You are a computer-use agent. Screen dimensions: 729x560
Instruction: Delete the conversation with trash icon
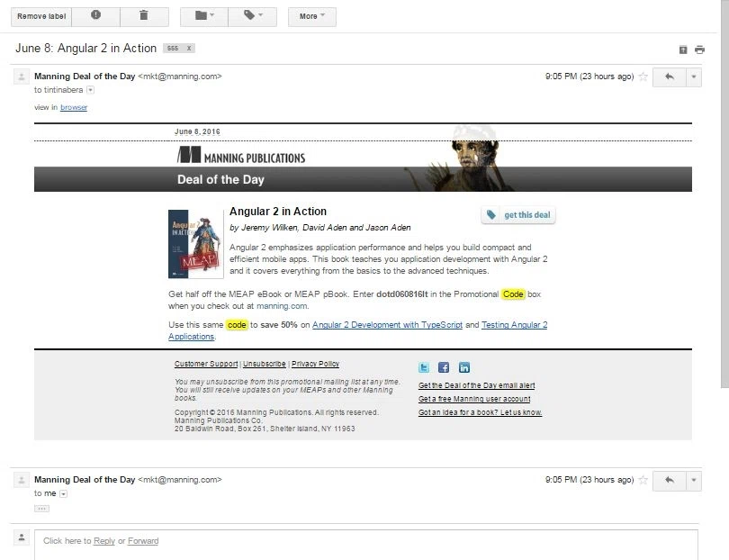(144, 16)
